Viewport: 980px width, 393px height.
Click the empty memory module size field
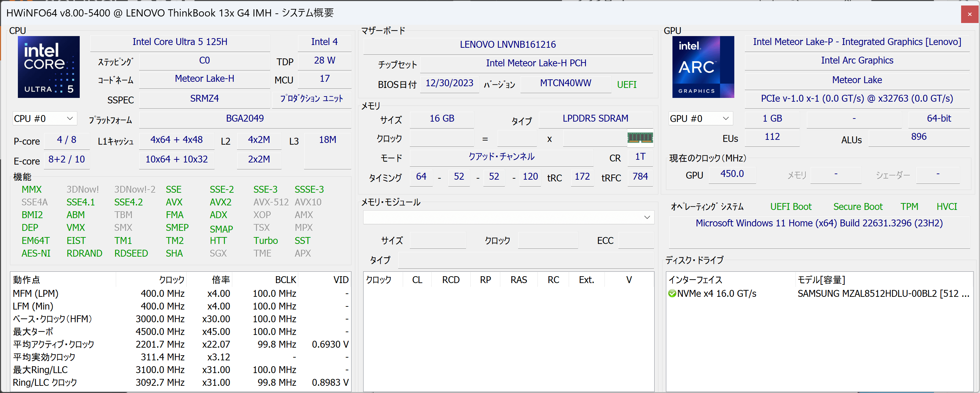click(438, 240)
